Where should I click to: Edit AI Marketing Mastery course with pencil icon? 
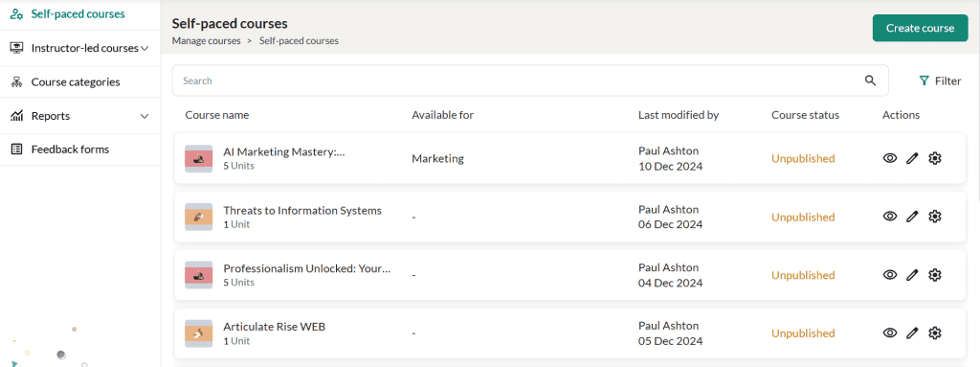(x=912, y=158)
